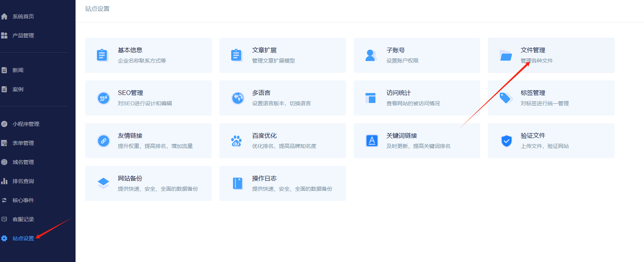
Task: Click the 友情链接 link icon
Action: pos(103,141)
